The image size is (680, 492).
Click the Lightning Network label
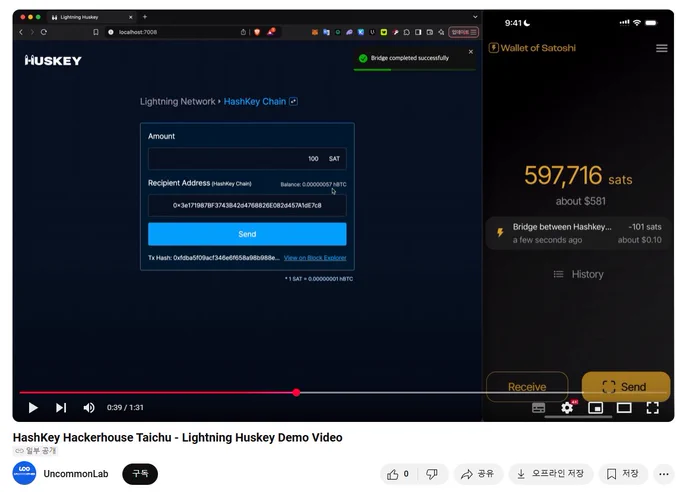(x=177, y=102)
